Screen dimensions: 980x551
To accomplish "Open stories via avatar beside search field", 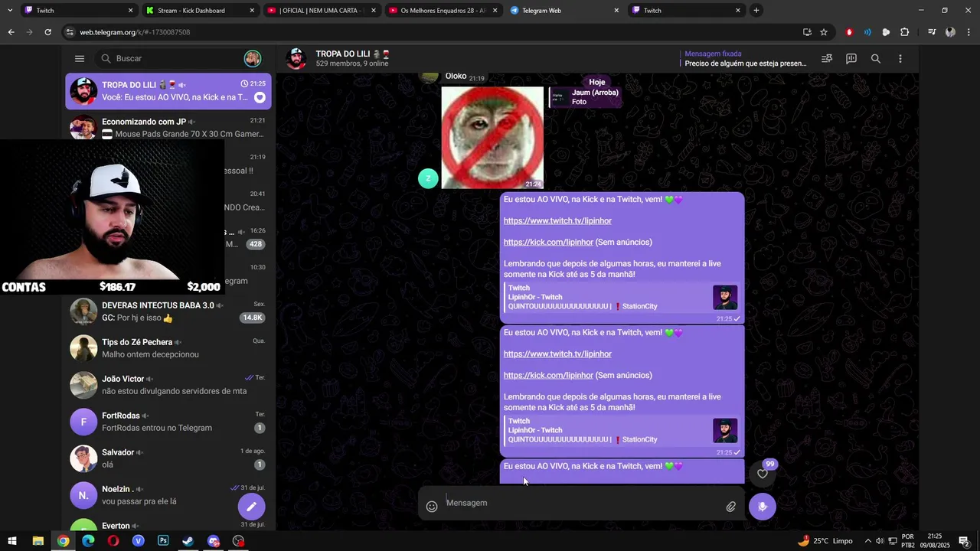I will [253, 58].
